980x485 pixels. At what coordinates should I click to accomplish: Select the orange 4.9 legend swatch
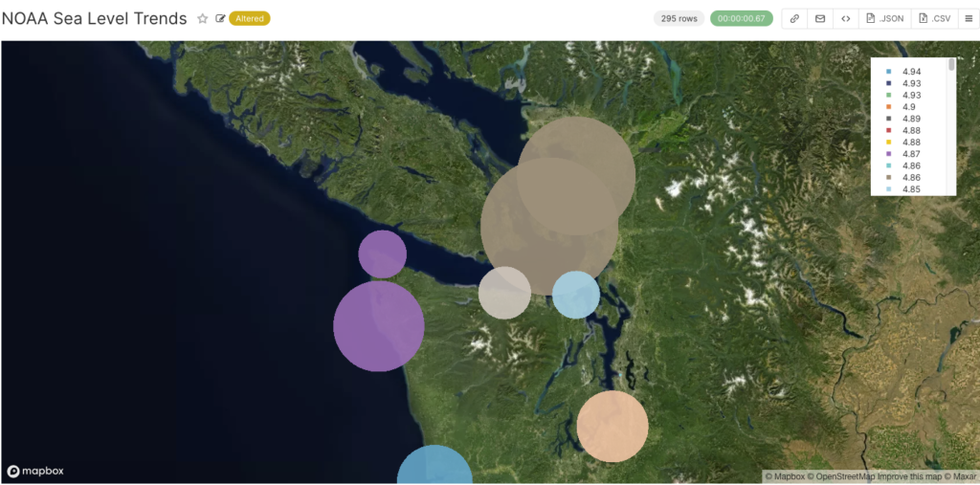point(889,107)
